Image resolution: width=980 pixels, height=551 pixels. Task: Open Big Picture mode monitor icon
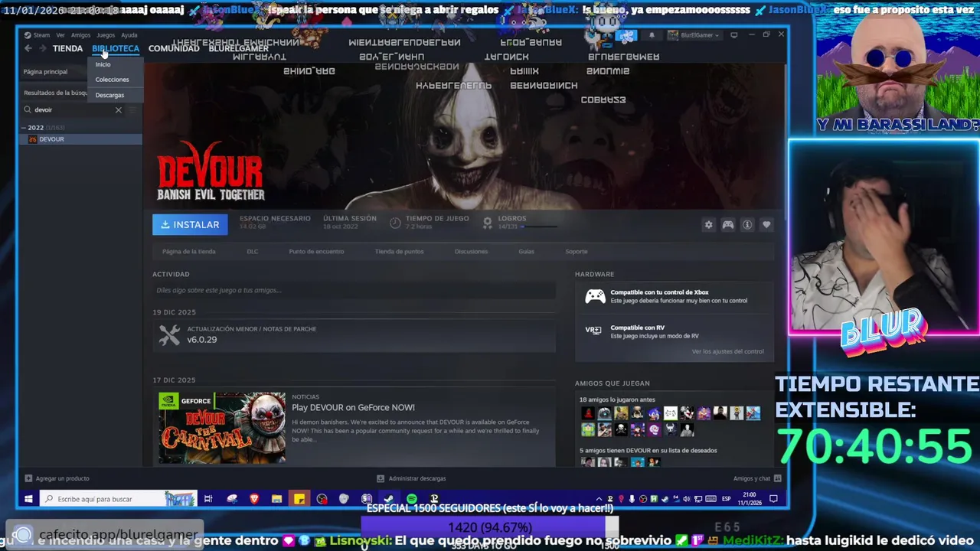[x=733, y=35]
